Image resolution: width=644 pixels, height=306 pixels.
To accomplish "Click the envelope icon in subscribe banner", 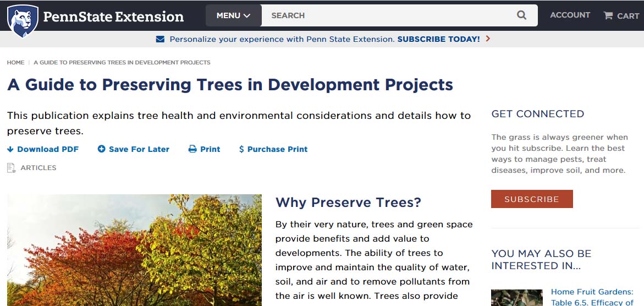I will tap(160, 39).
